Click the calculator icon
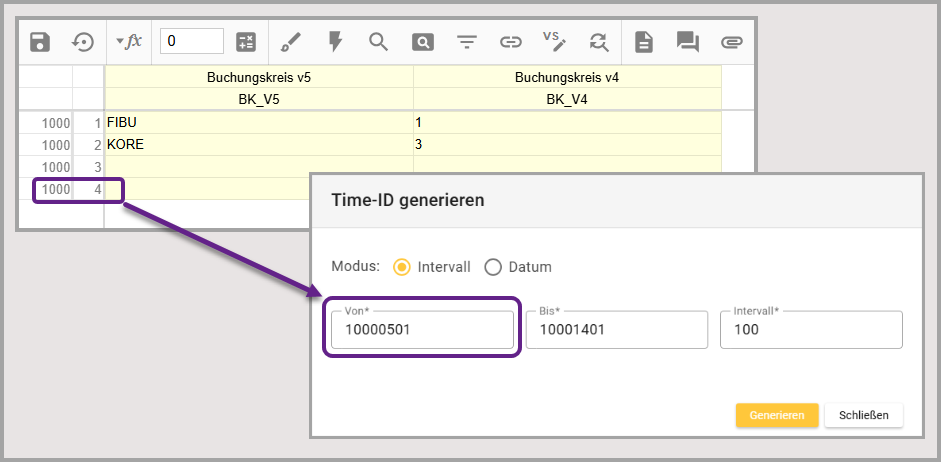941x462 pixels. [x=246, y=42]
